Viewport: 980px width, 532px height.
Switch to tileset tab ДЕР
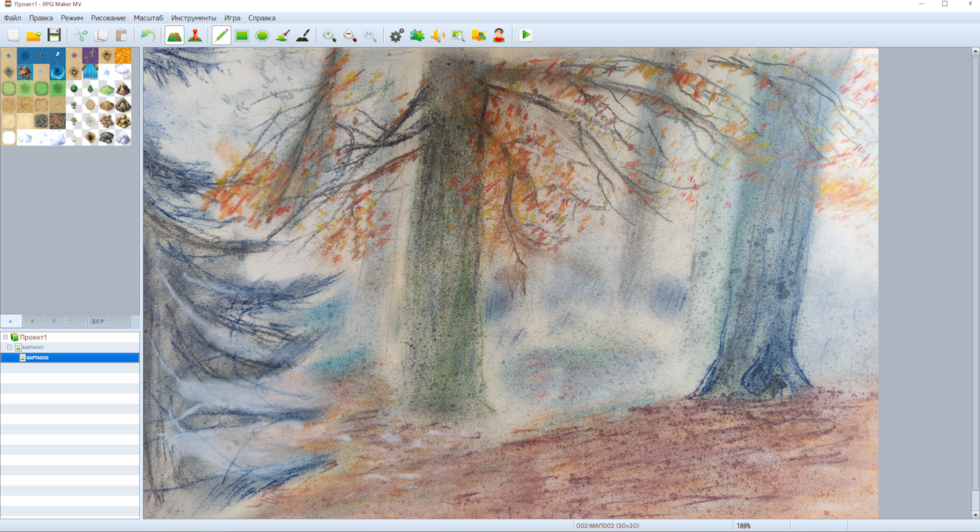[x=98, y=321]
